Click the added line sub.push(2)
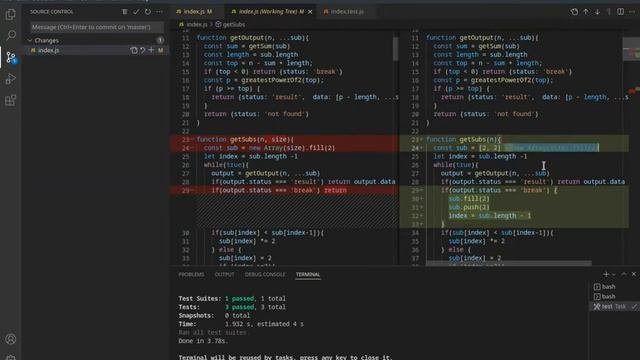The height and width of the screenshot is (360, 640). click(x=469, y=207)
